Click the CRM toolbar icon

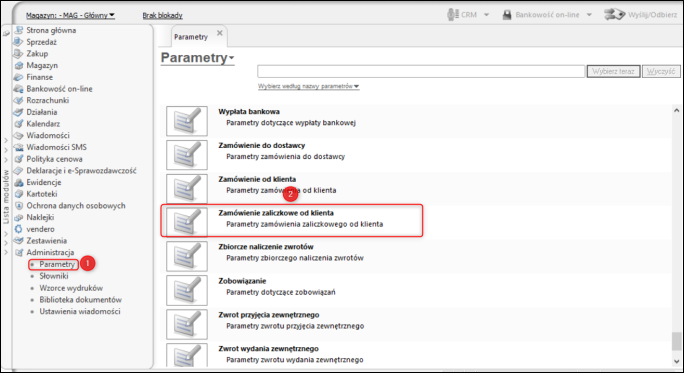click(452, 14)
